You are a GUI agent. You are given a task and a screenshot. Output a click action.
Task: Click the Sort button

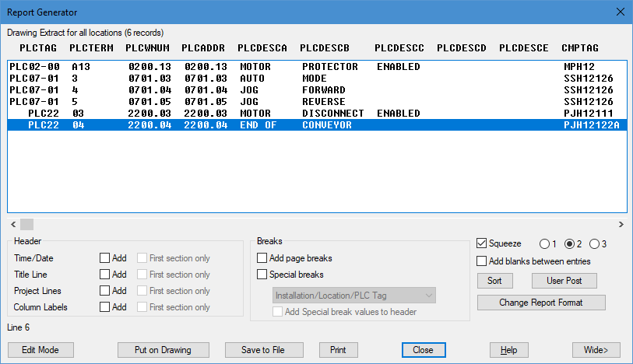click(495, 281)
